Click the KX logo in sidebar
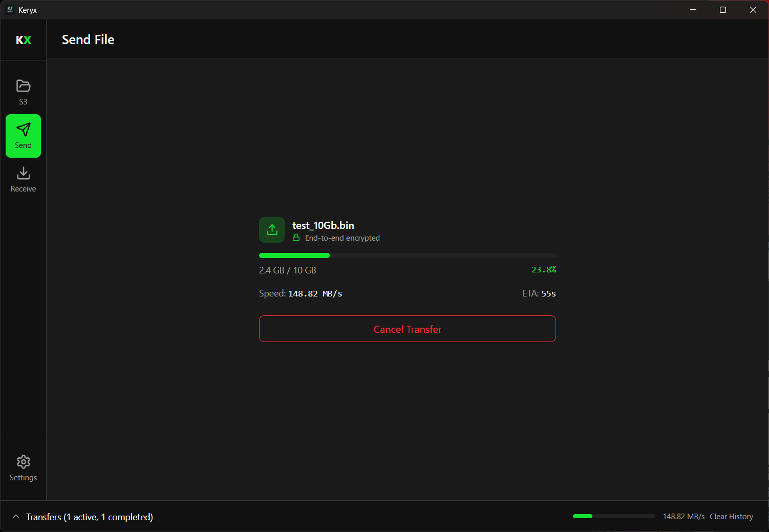The height and width of the screenshot is (532, 769). tap(24, 40)
